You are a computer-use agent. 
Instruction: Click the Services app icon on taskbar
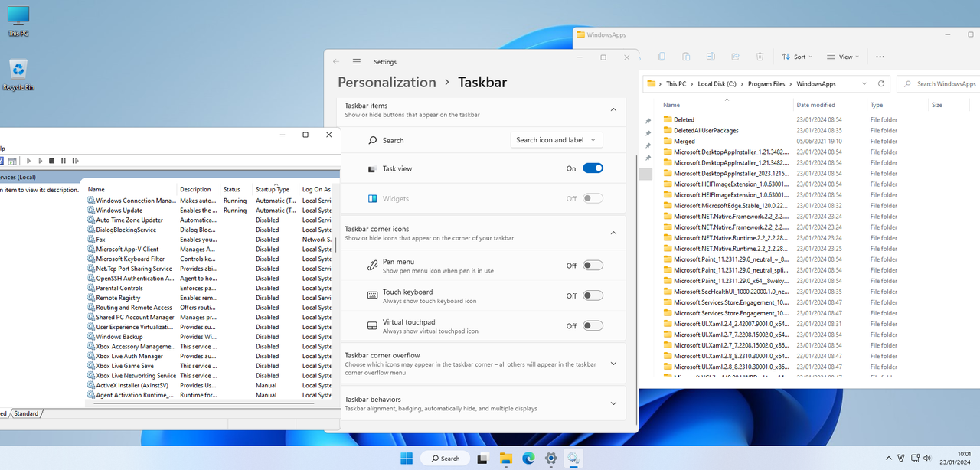coord(573,459)
